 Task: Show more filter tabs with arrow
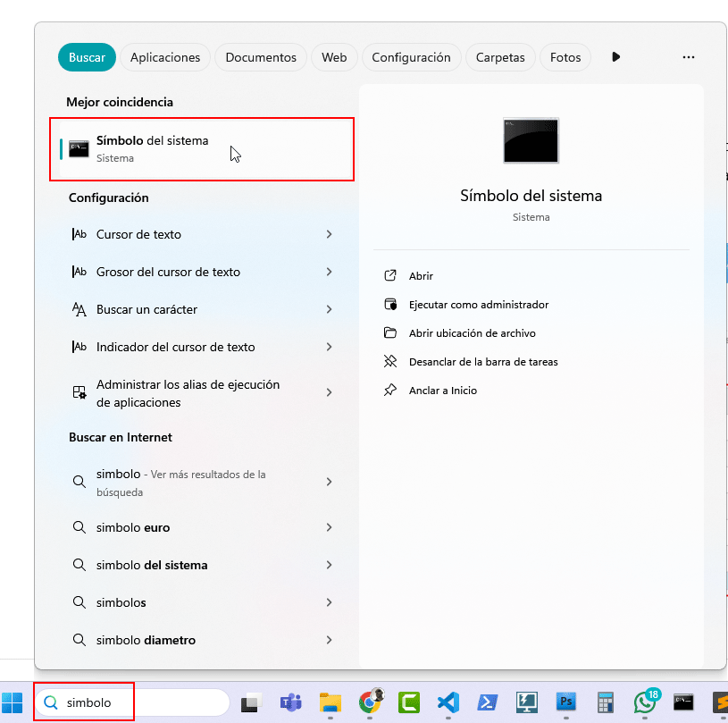point(615,57)
